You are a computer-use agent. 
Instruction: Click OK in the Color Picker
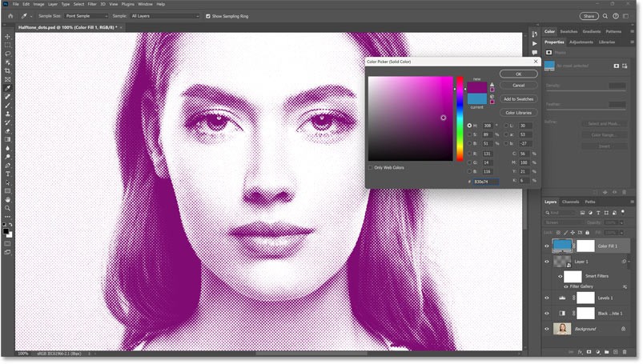(x=518, y=74)
